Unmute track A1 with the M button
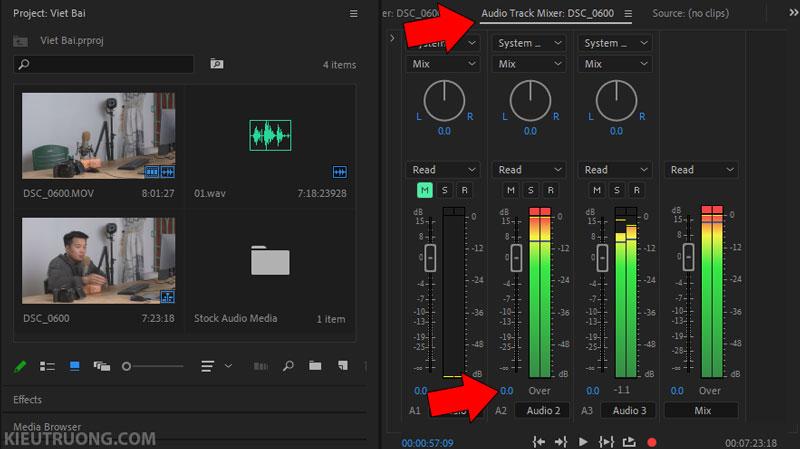 pos(424,190)
